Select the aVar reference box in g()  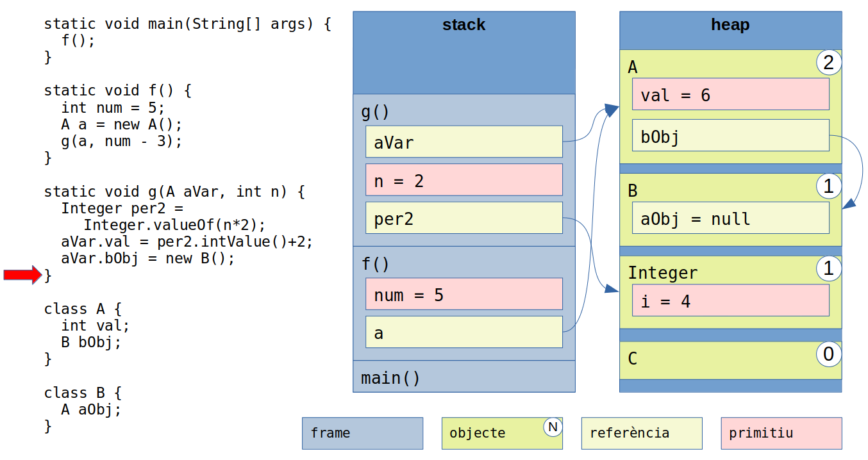coord(463,142)
